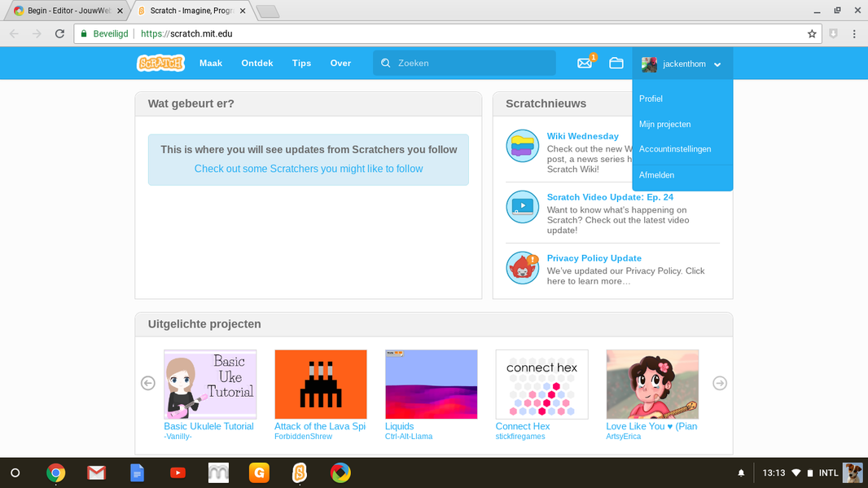
Task: Open Gmail from the shelf
Action: [x=96, y=473]
